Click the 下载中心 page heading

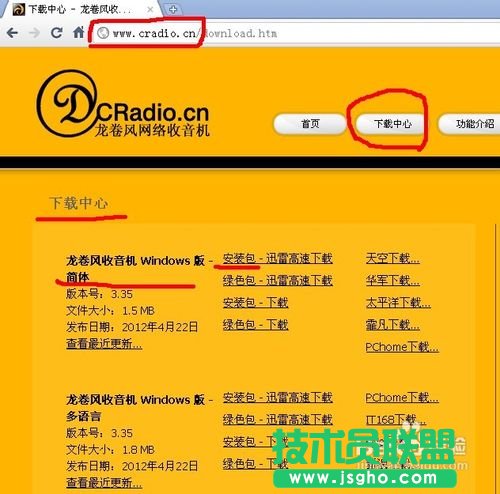coord(79,203)
